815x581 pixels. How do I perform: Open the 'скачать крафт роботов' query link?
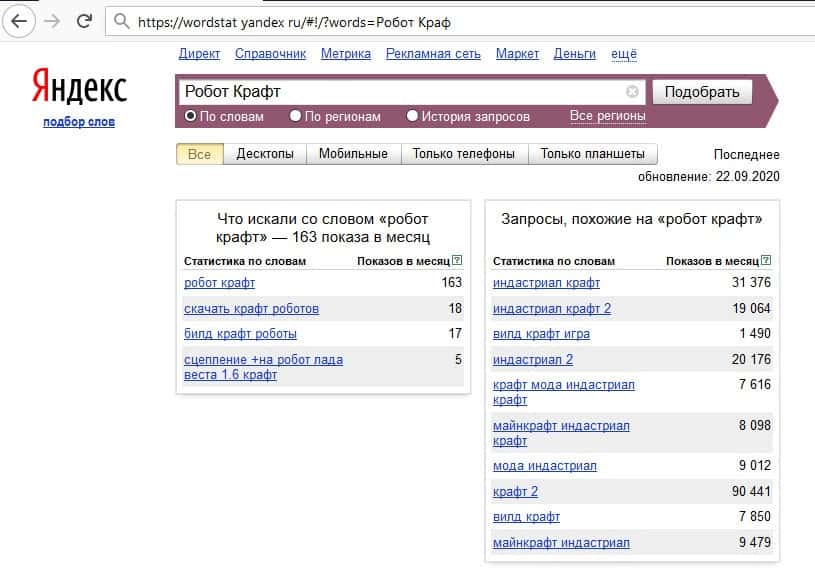(251, 308)
